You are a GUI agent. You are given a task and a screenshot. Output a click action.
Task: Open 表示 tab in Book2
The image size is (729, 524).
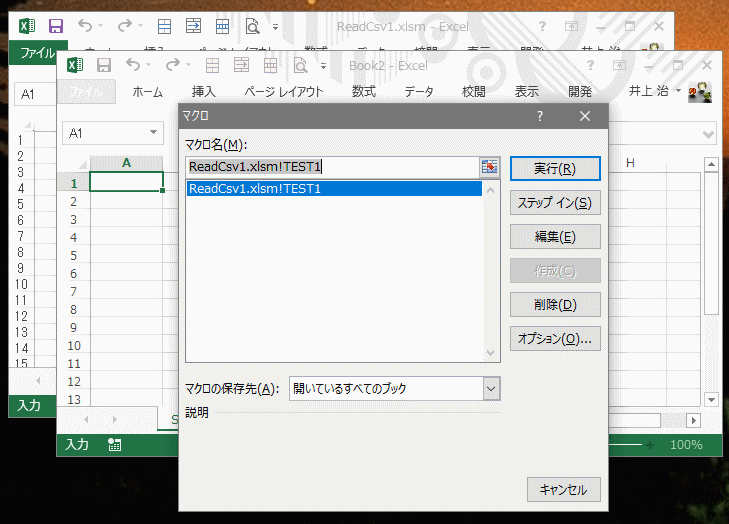pos(526,92)
